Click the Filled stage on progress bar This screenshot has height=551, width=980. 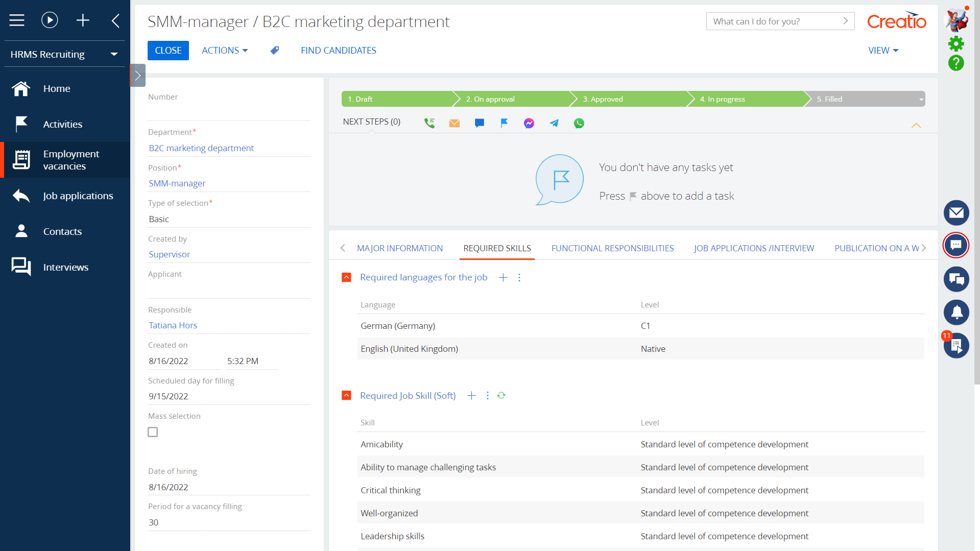pyautogui.click(x=829, y=99)
